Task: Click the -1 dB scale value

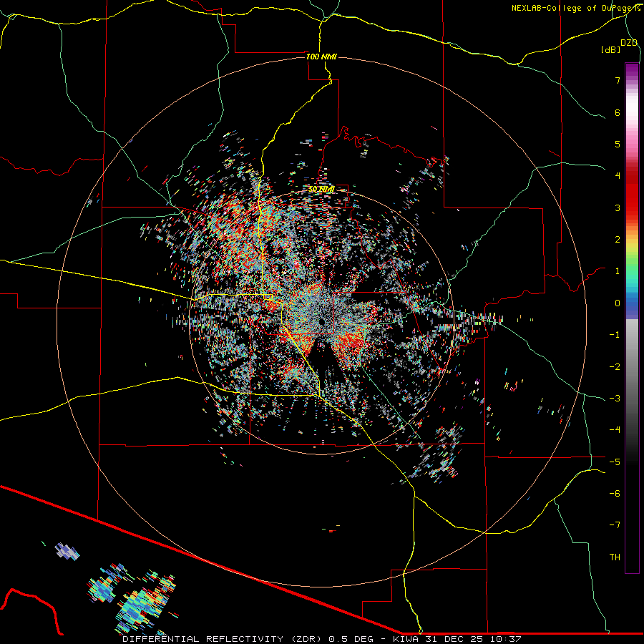Action: (615, 335)
